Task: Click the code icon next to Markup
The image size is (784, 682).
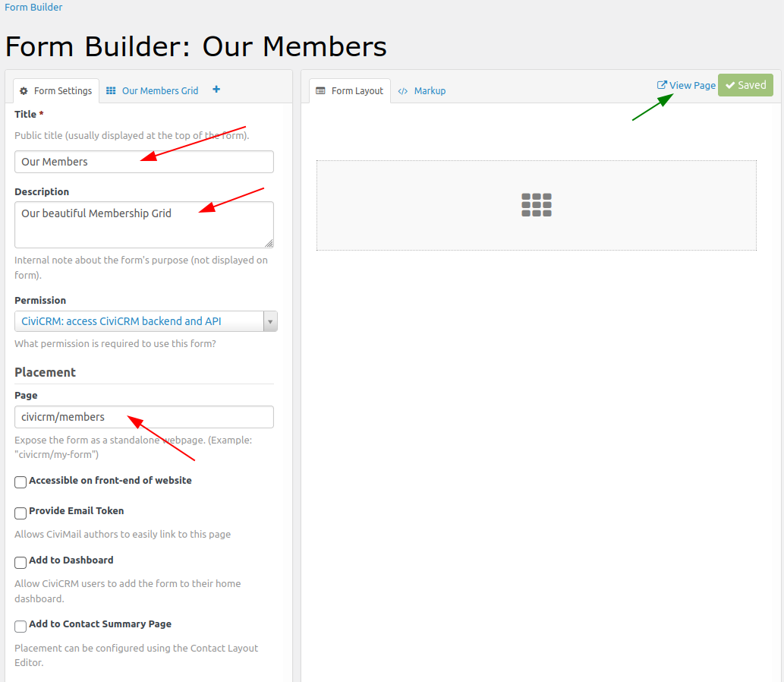Action: pyautogui.click(x=403, y=91)
